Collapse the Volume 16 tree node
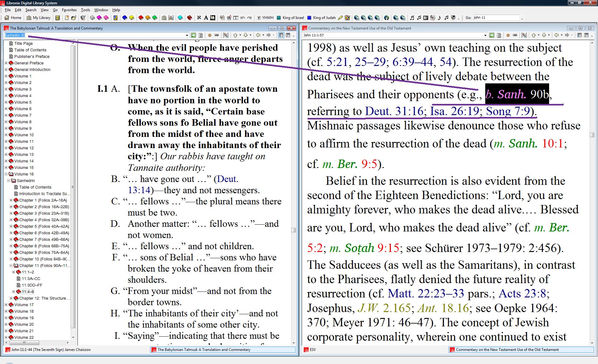The height and width of the screenshot is (364, 598). (6, 174)
